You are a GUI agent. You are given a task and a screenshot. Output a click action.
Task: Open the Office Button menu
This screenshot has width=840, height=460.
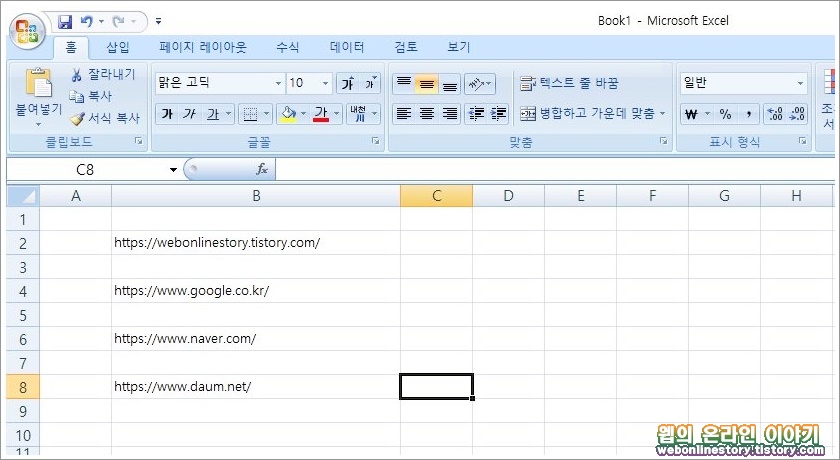27,32
